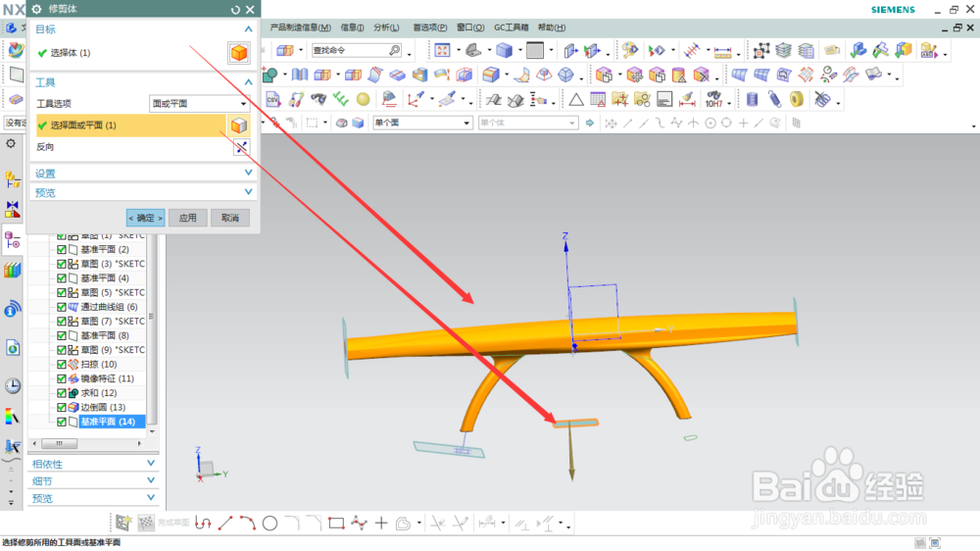This screenshot has height=551, width=980.
Task: Open 窗口(O) menu
Action: coord(470,27)
